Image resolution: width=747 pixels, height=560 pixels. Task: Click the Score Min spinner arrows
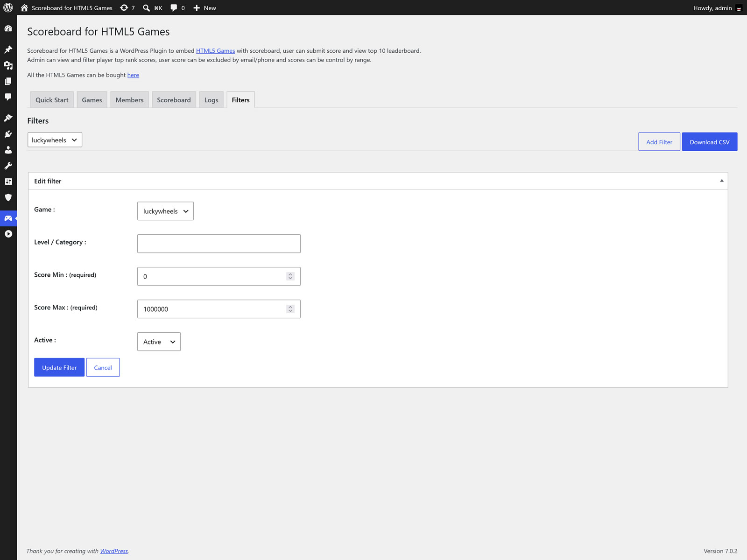pyautogui.click(x=290, y=276)
